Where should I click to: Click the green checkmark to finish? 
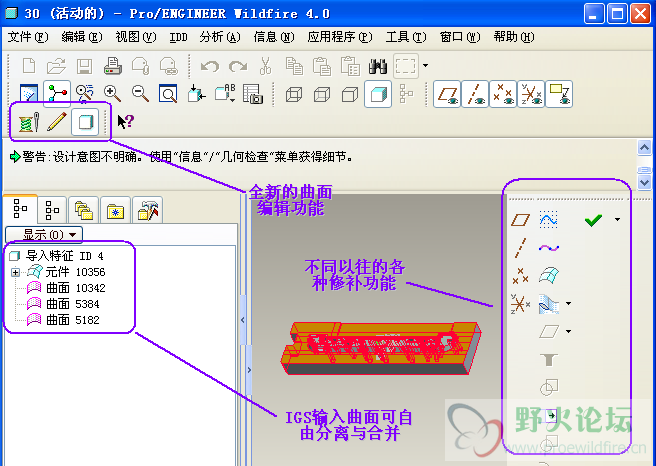point(593,220)
